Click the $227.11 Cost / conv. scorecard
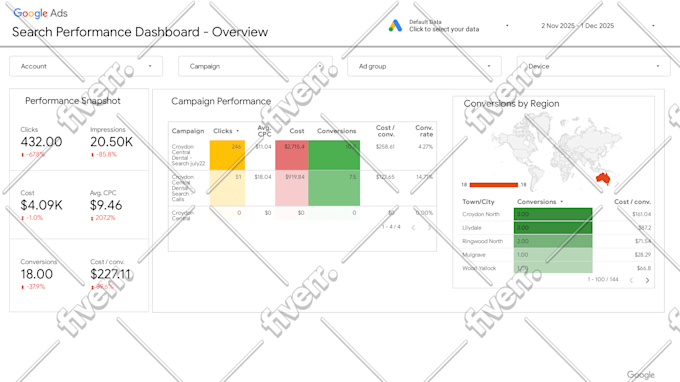The image size is (680, 382). point(110,274)
